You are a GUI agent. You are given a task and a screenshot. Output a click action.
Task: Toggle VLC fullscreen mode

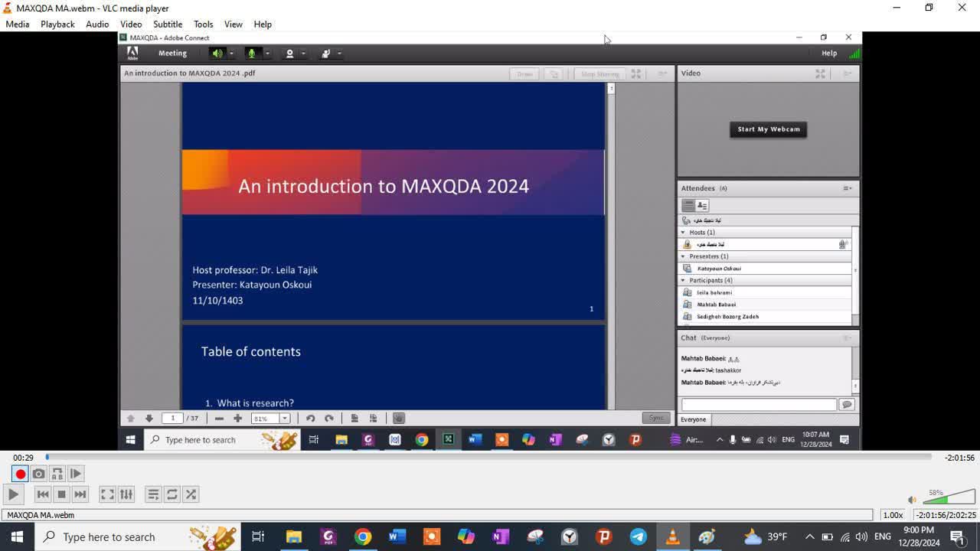point(108,494)
